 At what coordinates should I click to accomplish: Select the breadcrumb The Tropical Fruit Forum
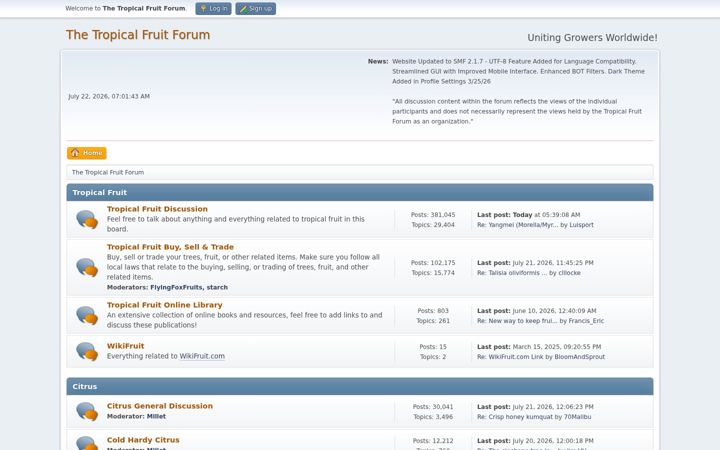[108, 172]
